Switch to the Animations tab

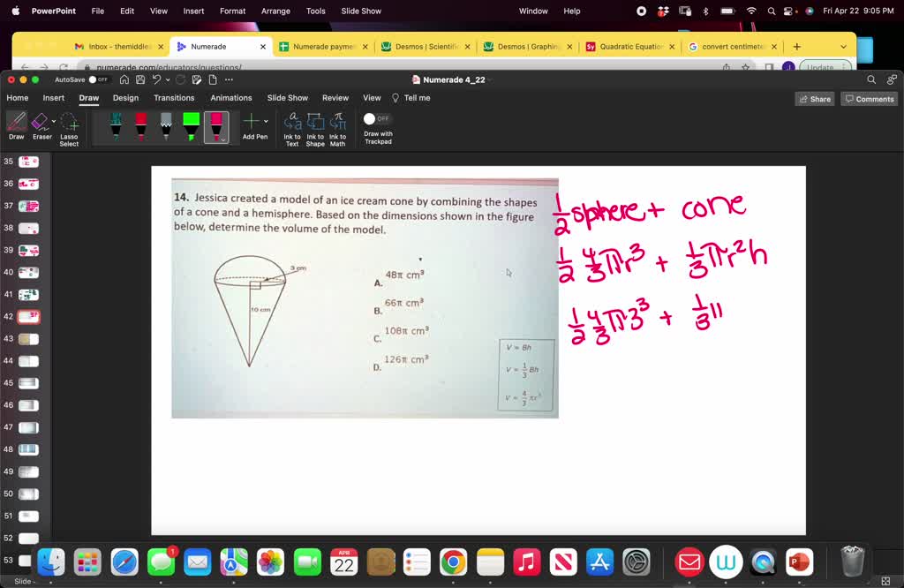230,98
